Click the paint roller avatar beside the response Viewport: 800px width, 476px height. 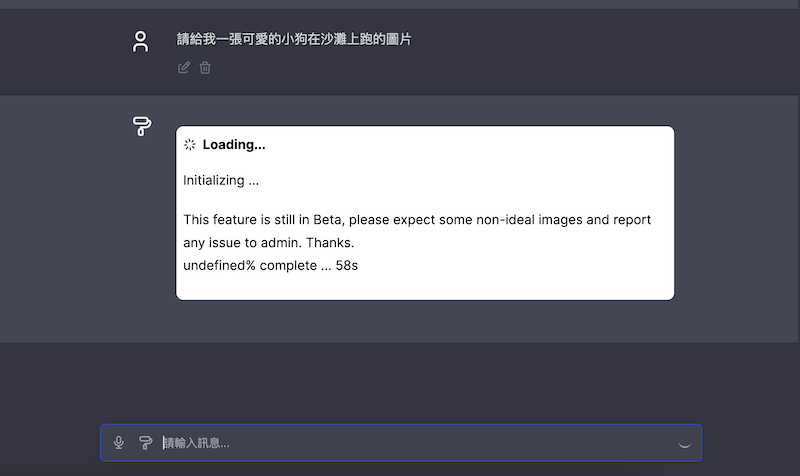pyautogui.click(x=142, y=126)
